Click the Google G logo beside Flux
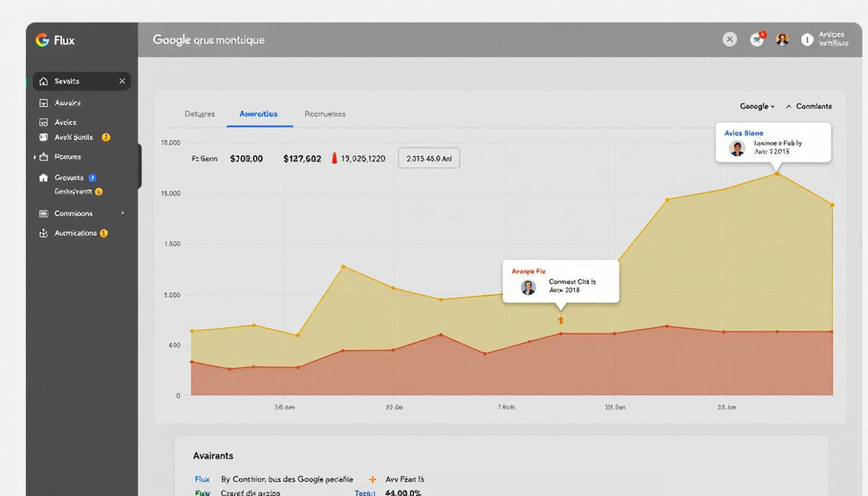868x496 pixels. click(42, 40)
